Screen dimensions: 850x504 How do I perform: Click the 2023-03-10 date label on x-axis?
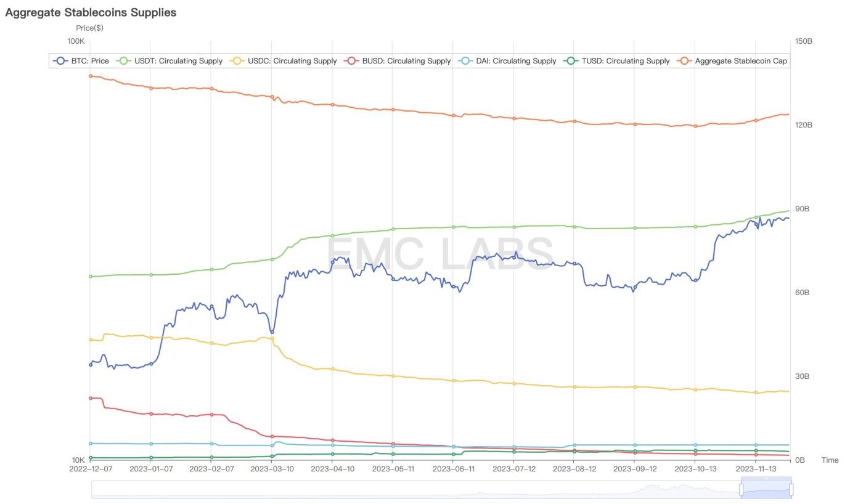tap(272, 469)
